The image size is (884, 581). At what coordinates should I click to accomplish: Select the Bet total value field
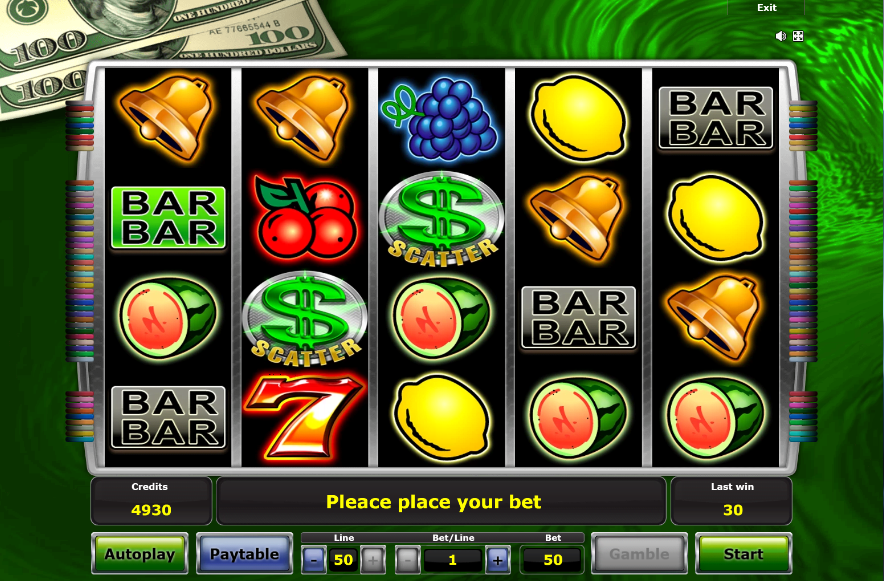552,560
